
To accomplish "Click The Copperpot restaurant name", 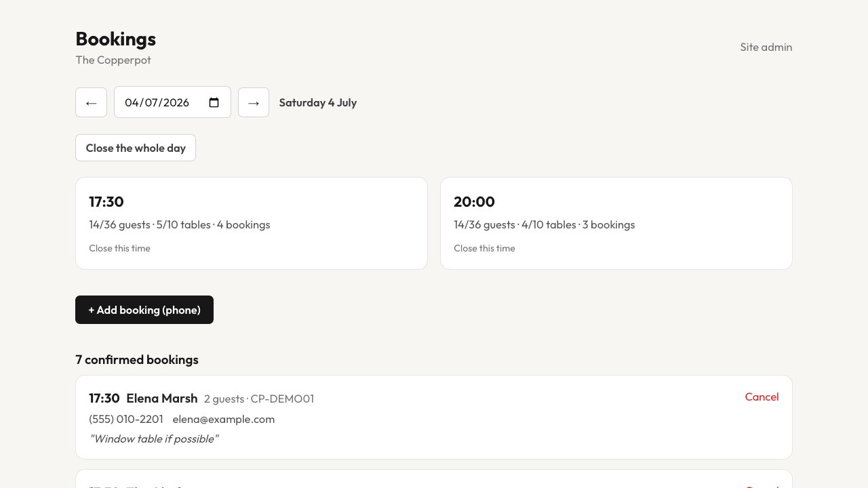I will (x=113, y=60).
